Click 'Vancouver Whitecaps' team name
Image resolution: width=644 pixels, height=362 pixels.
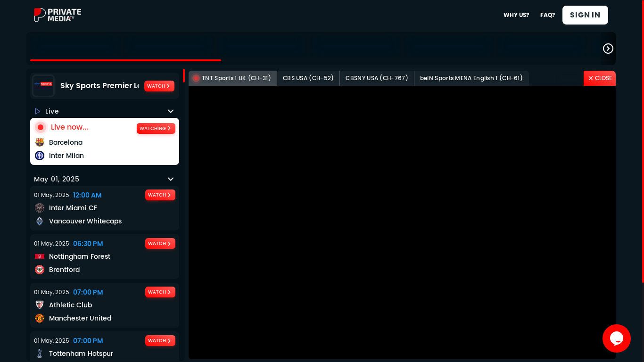click(x=85, y=221)
